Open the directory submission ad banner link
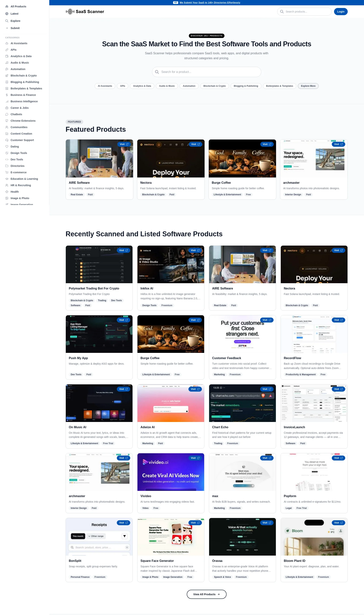 pos(210,3)
